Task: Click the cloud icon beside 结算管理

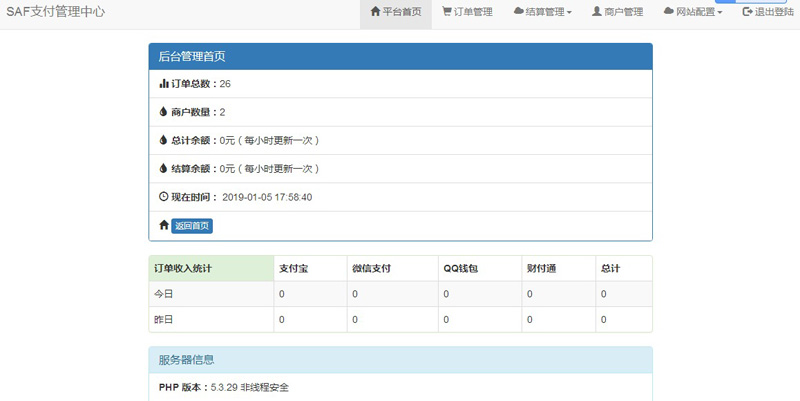Action: tap(518, 12)
